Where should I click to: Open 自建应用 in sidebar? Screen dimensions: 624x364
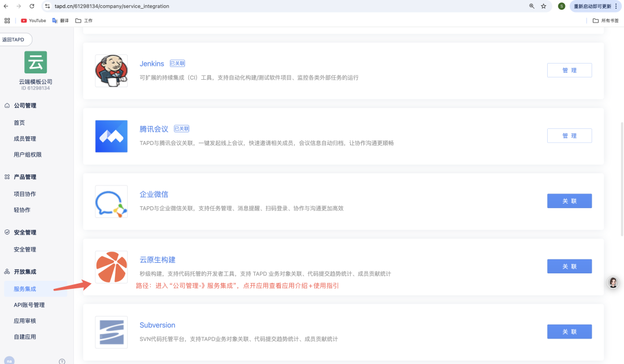tap(25, 336)
